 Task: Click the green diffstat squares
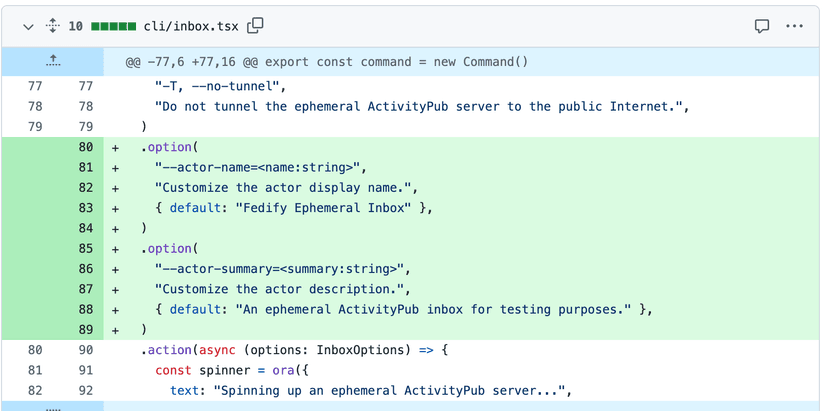(112, 26)
